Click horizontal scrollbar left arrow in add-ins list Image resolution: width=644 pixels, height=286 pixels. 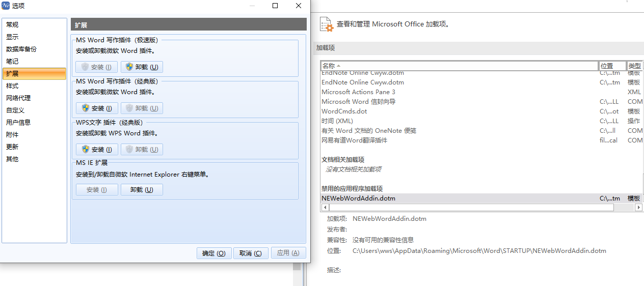point(325,208)
